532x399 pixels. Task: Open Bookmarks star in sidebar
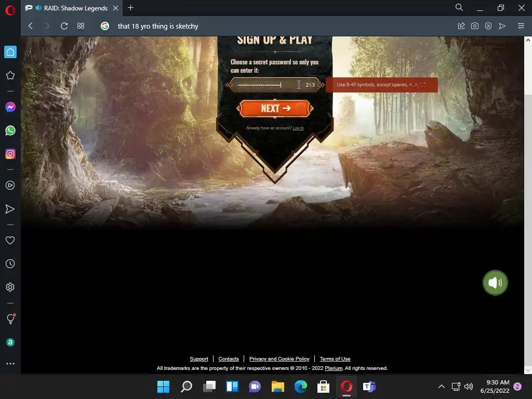click(10, 75)
